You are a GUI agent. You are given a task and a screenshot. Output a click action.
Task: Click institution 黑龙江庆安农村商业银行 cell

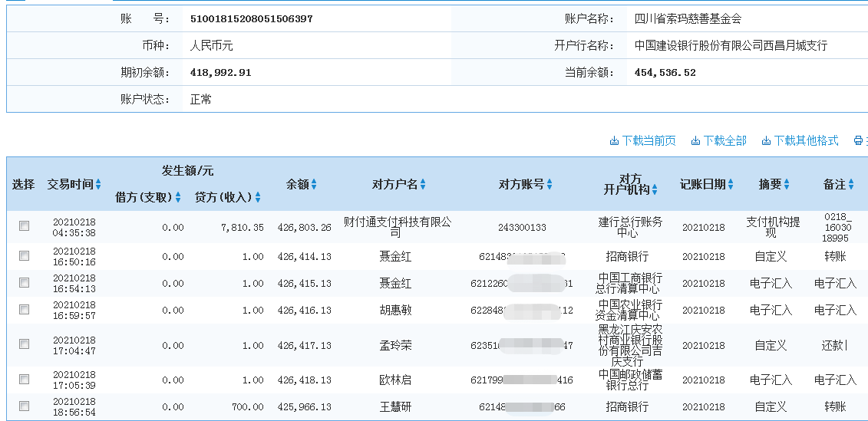[x=630, y=345]
